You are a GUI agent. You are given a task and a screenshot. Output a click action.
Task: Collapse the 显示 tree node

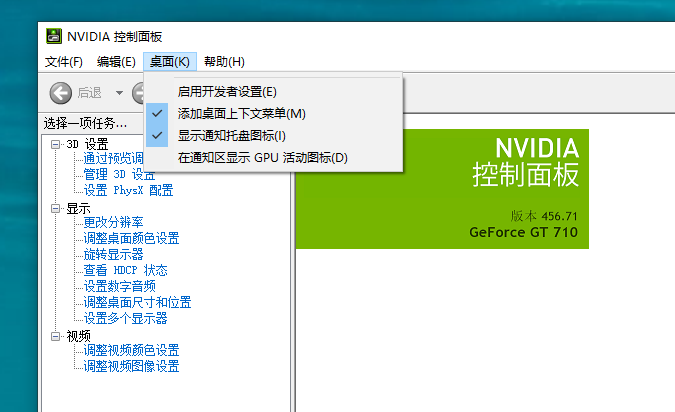(x=56, y=209)
